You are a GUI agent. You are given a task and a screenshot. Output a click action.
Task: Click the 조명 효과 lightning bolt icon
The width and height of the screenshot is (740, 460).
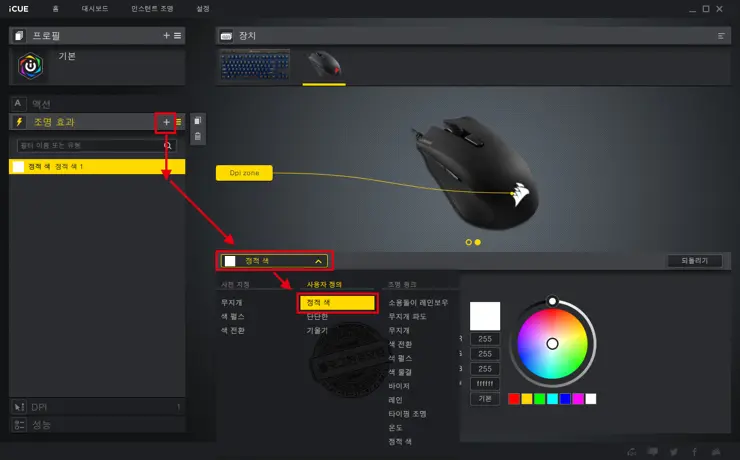coord(19,122)
